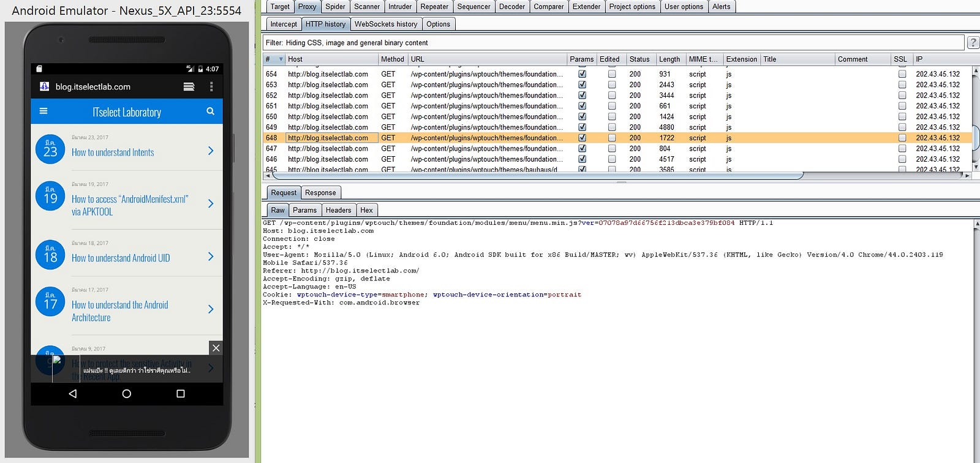Screen dimensions: 980x463
Task: Tap the hamburger menu in ITselect Laboratory header
Action: [43, 111]
